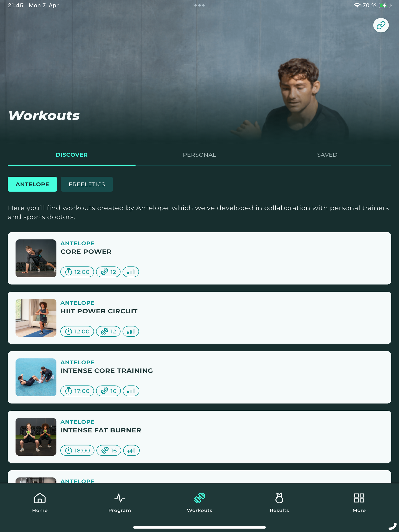Image resolution: width=399 pixels, height=532 pixels.
Task: Select the ANTELOPE filter chip
Action: point(32,184)
